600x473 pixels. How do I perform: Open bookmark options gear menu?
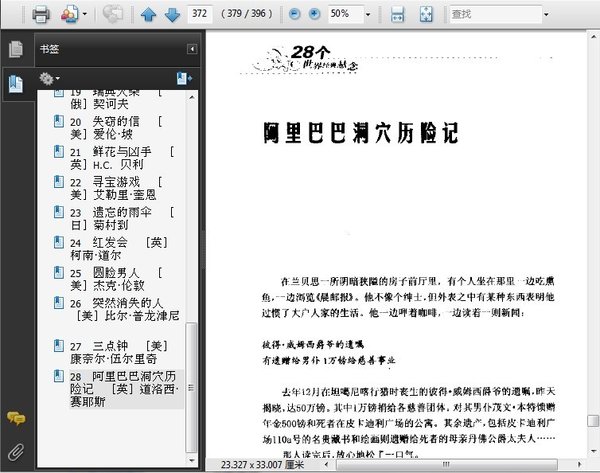[x=49, y=79]
